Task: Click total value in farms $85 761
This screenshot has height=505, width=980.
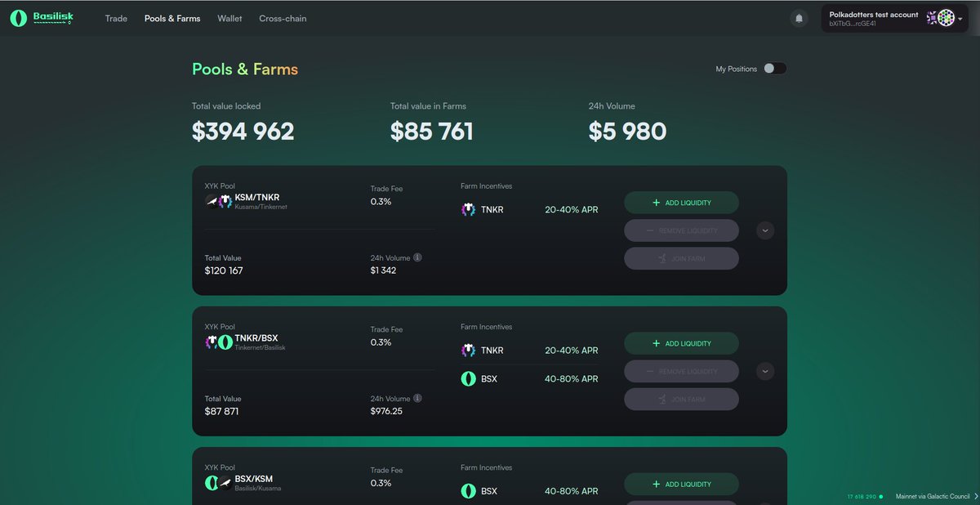Action: coord(431,131)
